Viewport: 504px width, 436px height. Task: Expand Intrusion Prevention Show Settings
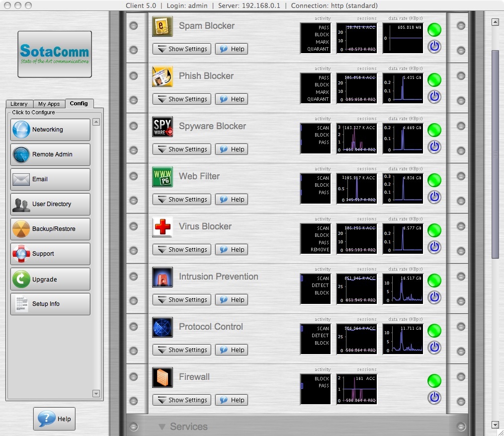181,299
